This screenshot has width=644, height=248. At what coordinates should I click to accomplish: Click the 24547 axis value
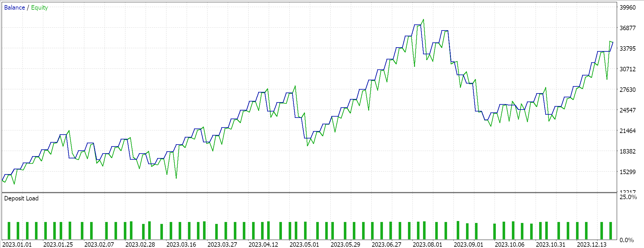(628, 110)
